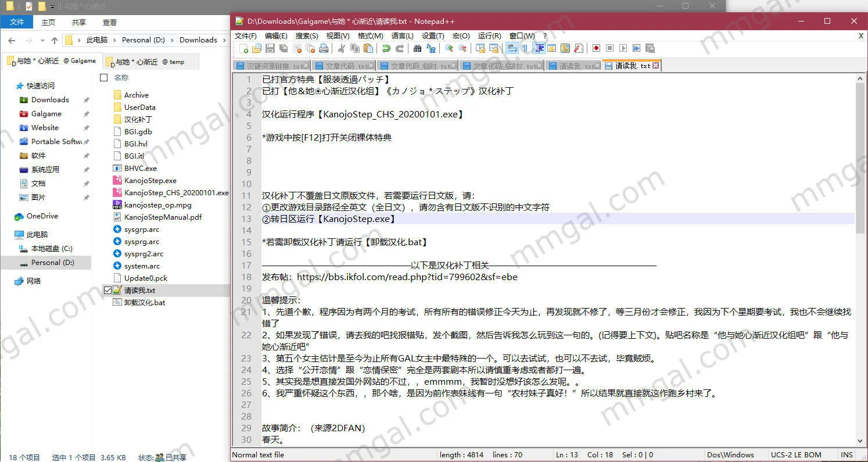Open KanojoStepManual.pdf in file list
868x462 pixels.
click(163, 217)
